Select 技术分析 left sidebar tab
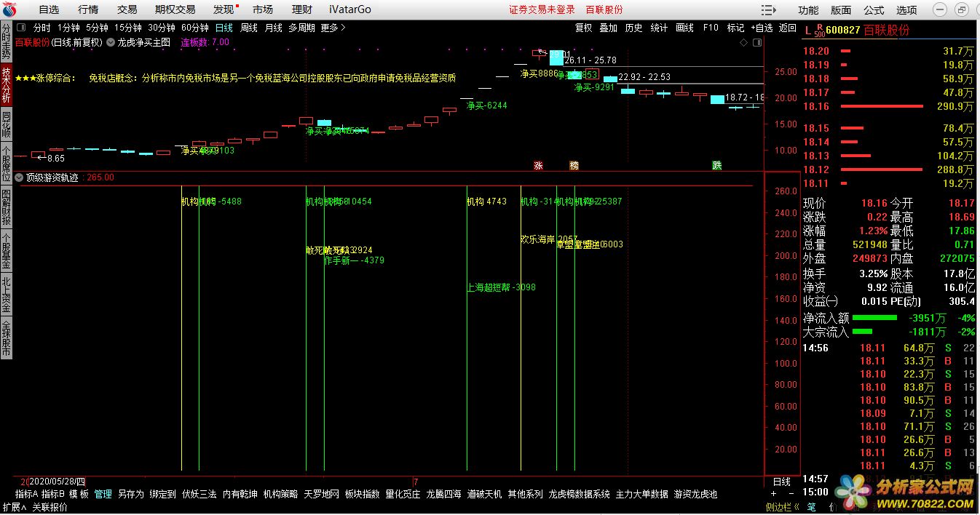980x515 pixels. click(x=6, y=85)
